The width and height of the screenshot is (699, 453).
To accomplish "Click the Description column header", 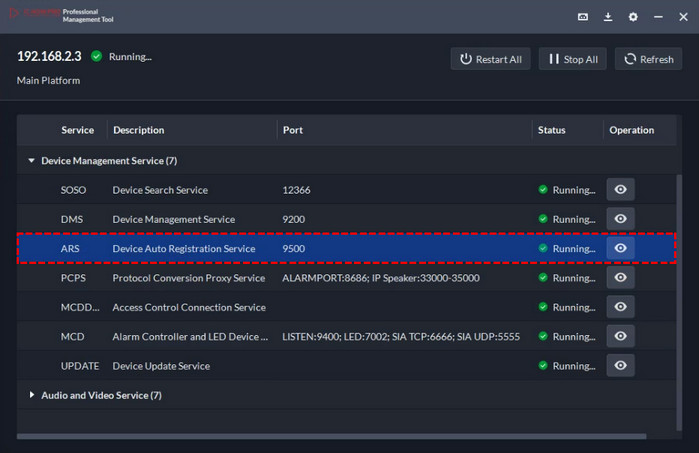I will point(139,130).
